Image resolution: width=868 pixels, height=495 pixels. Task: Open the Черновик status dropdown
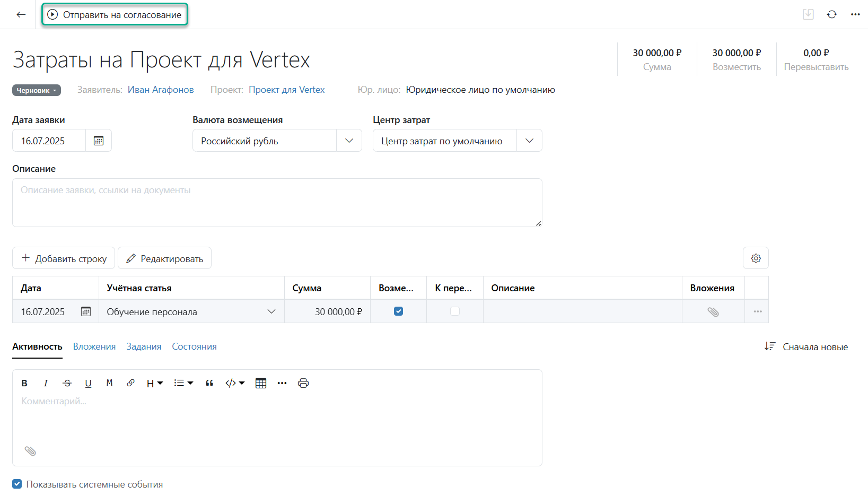(37, 90)
